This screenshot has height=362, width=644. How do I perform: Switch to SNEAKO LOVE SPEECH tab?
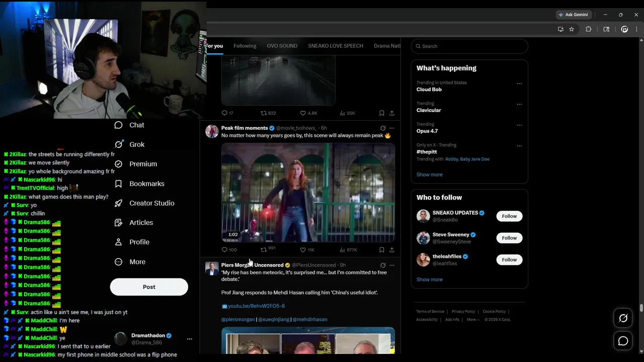click(x=336, y=46)
